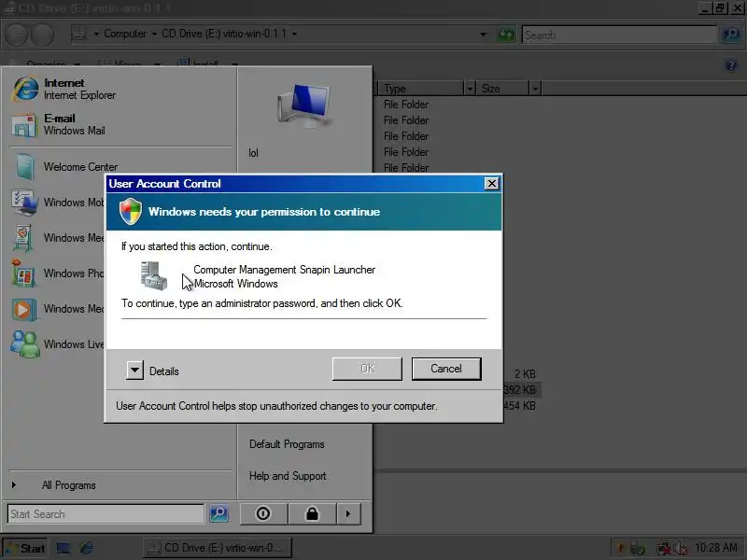Select the 2 KB file size cell
This screenshot has width=747, height=560.
pos(525,374)
